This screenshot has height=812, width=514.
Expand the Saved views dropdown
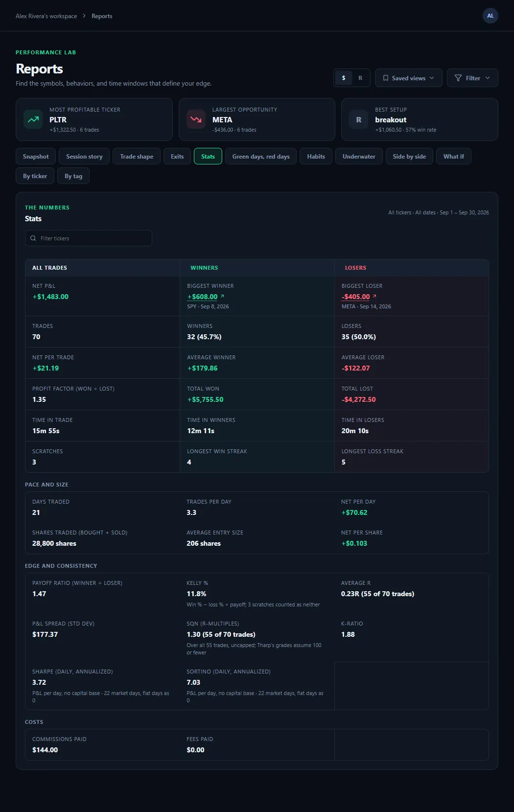pos(408,78)
